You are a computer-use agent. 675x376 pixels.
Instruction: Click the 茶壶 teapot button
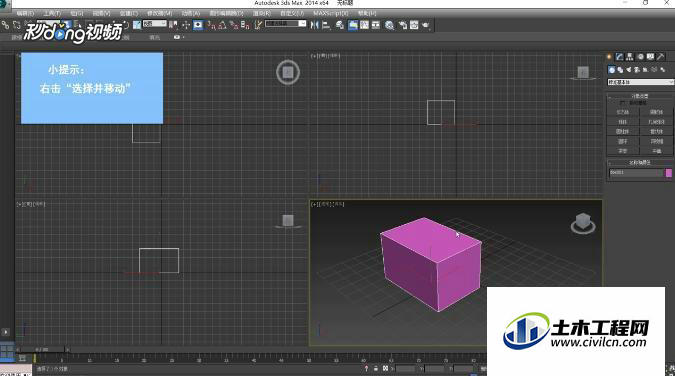tap(622, 151)
